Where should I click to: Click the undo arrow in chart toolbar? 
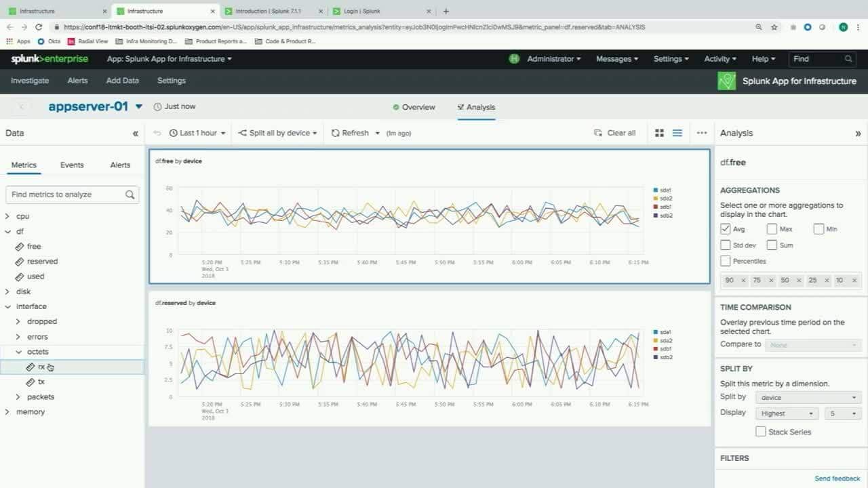click(x=157, y=133)
